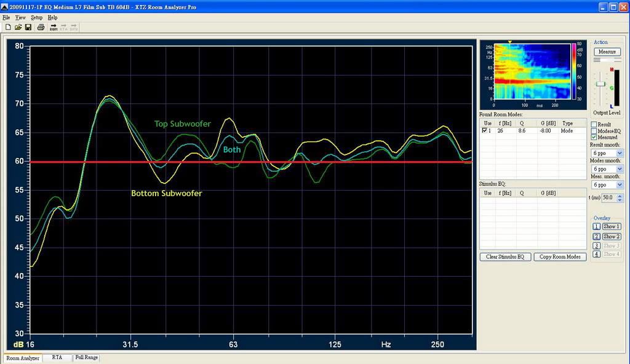Open a file using the folder icon
The height and width of the screenshot is (364, 630).
(x=18, y=27)
